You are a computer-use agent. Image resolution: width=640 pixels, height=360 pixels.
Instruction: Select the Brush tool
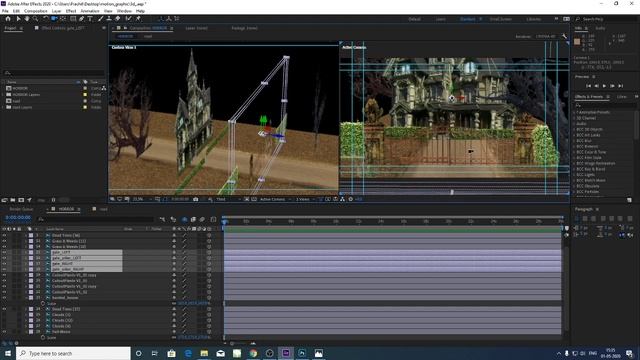tap(100, 19)
